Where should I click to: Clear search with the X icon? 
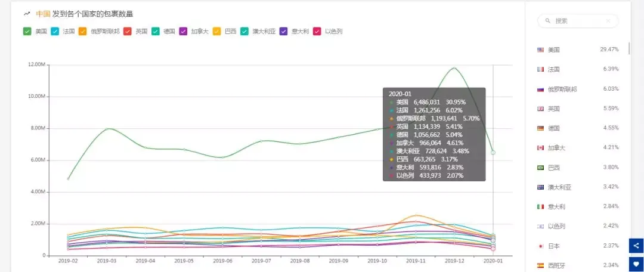608,20
